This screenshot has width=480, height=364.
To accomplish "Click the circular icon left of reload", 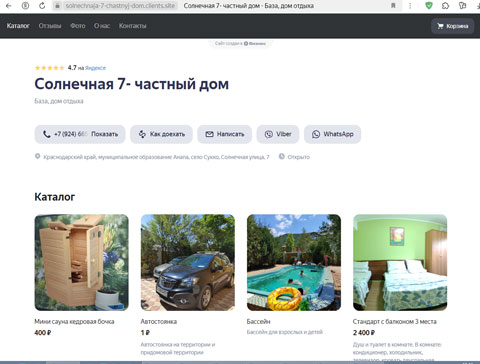I will [x=25, y=6].
